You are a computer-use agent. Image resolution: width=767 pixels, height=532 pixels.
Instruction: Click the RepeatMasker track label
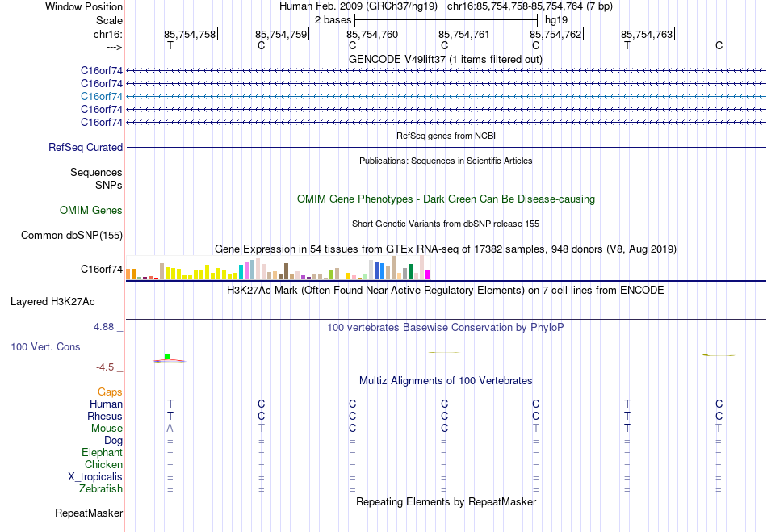pyautogui.click(x=89, y=513)
